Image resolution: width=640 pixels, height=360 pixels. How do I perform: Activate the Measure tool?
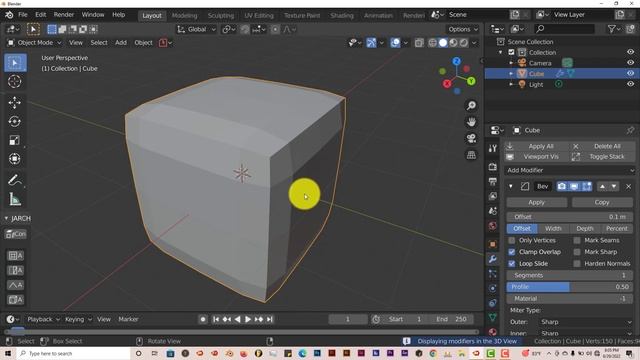[15, 199]
